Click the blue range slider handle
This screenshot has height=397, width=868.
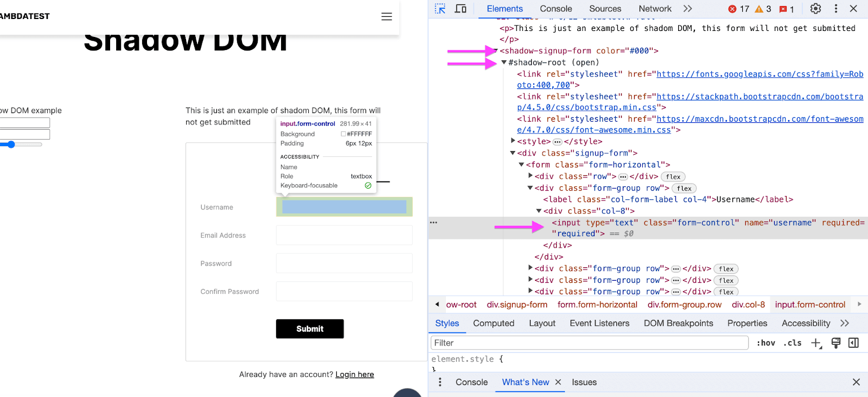[x=11, y=144]
